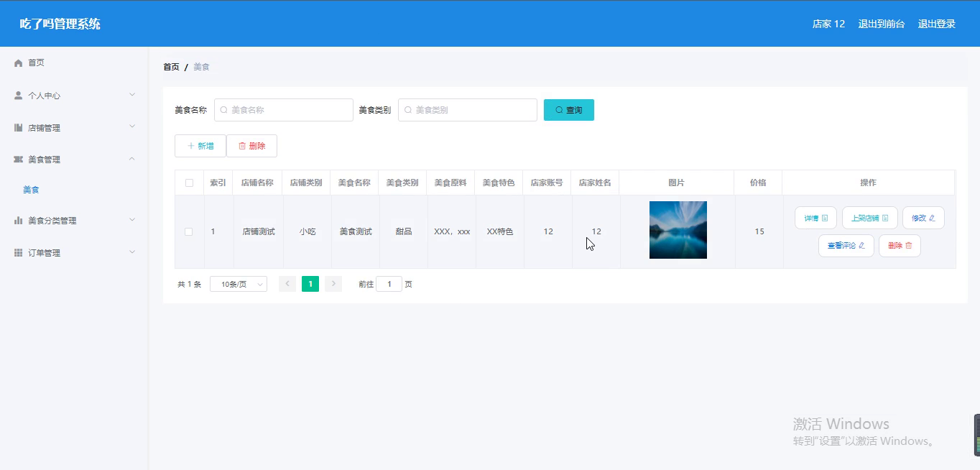Click the person icon beside 个人中心
Image resolution: width=980 pixels, height=470 pixels.
19,96
